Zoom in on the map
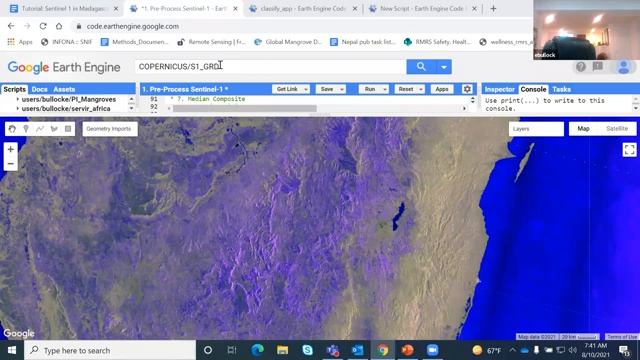This screenshot has width=640, height=360. [x=11, y=149]
